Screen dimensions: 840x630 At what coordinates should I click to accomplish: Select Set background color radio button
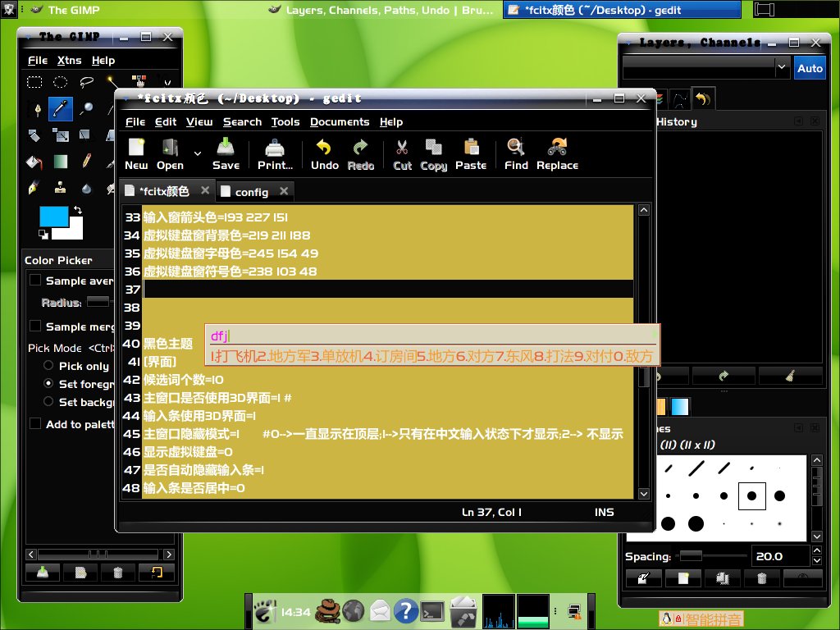tap(48, 401)
